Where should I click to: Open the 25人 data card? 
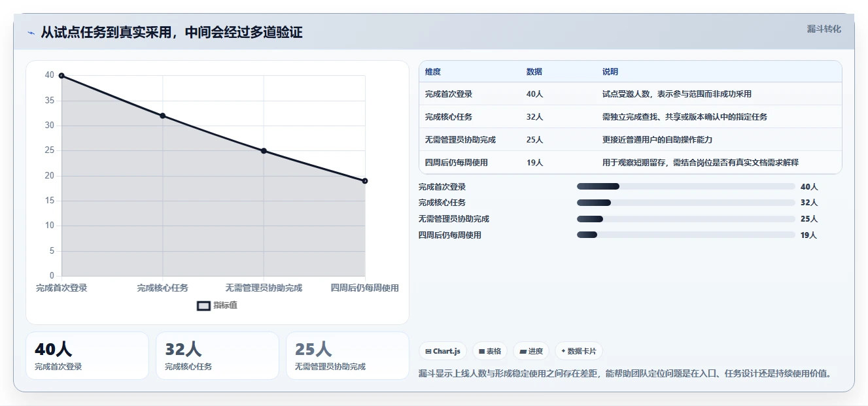(347, 356)
